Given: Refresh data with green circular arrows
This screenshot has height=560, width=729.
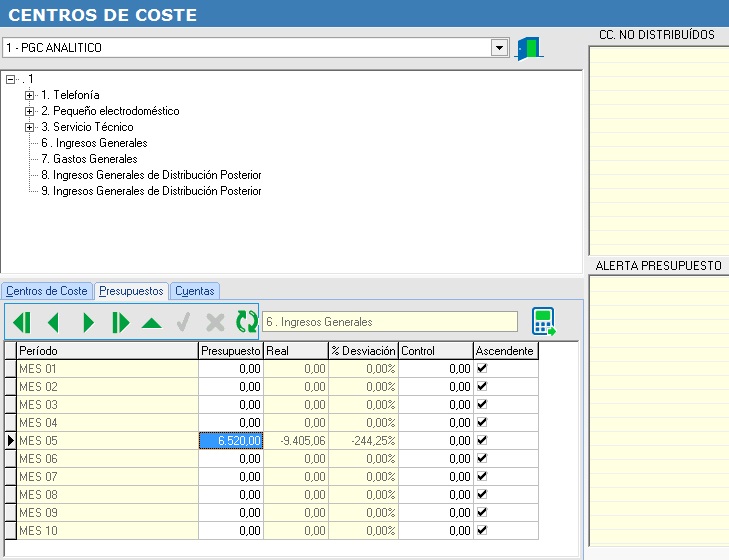Looking at the screenshot, I should click(x=246, y=321).
